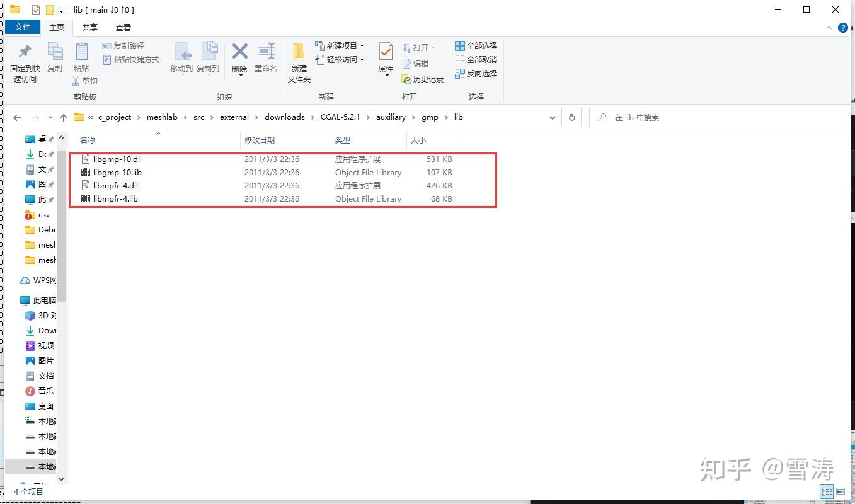The image size is (855, 504).
Task: Sort by Date Modified (修改日期) column
Action: [x=260, y=140]
